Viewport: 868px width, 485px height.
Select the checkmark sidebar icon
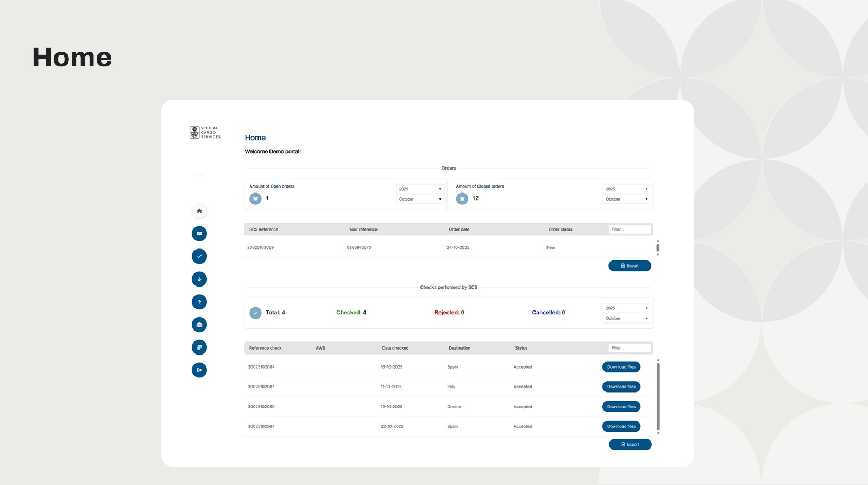199,257
